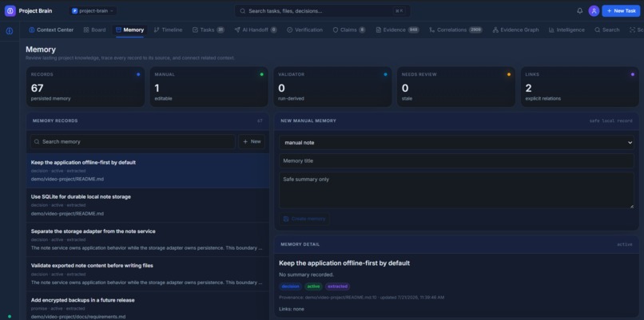Switch to the Memory tab
644x320 pixels.
pos(129,30)
